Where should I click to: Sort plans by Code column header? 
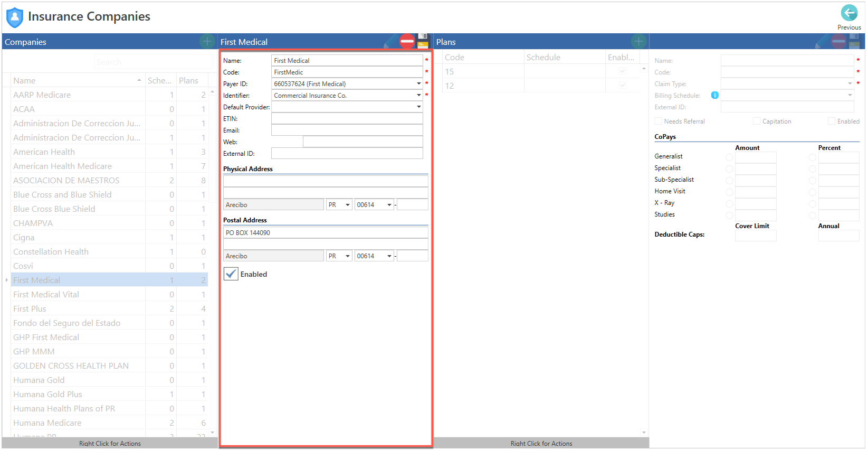point(483,57)
